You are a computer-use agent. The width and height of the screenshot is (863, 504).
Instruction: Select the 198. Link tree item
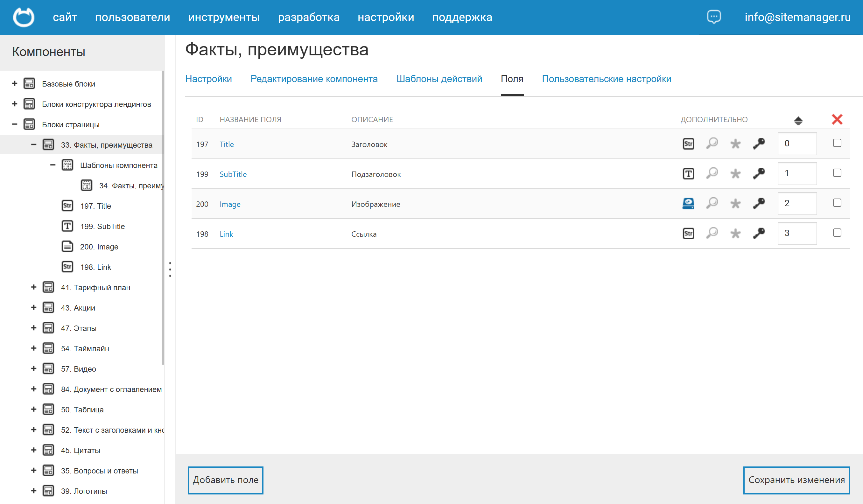95,267
